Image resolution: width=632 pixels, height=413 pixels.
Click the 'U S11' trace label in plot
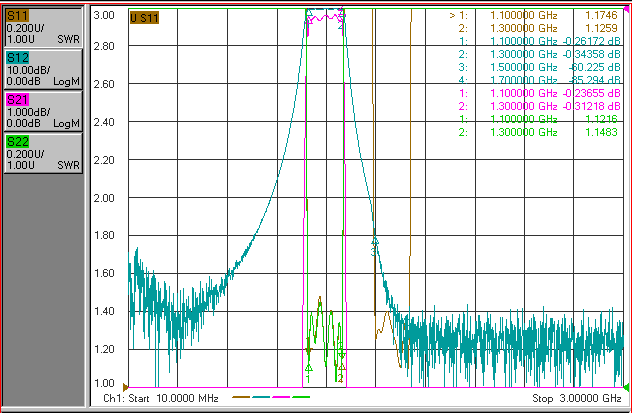pyautogui.click(x=144, y=18)
